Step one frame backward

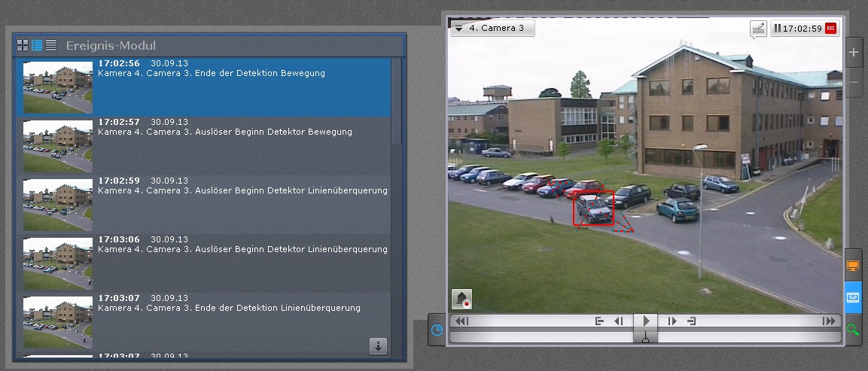[619, 321]
